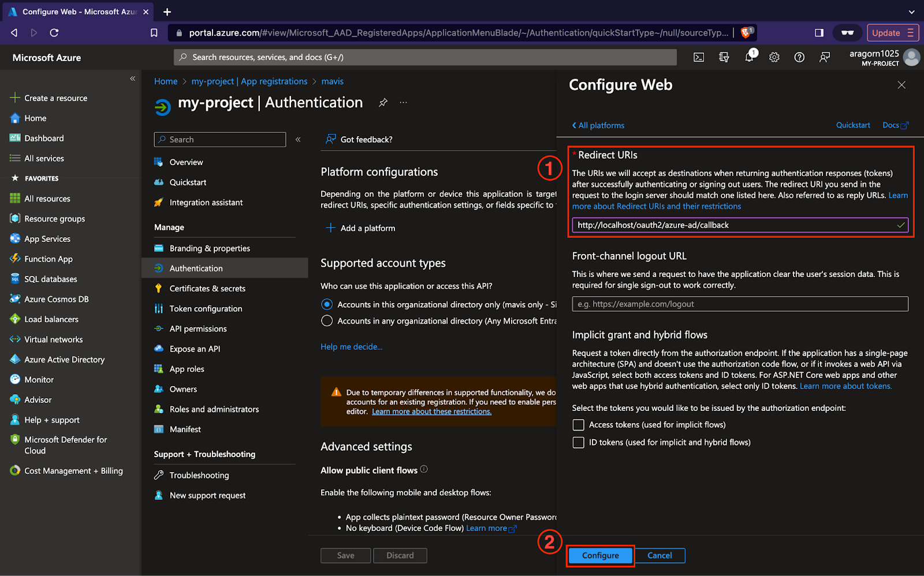The height and width of the screenshot is (576, 924).
Task: Open the help question mark icon
Action: click(799, 57)
